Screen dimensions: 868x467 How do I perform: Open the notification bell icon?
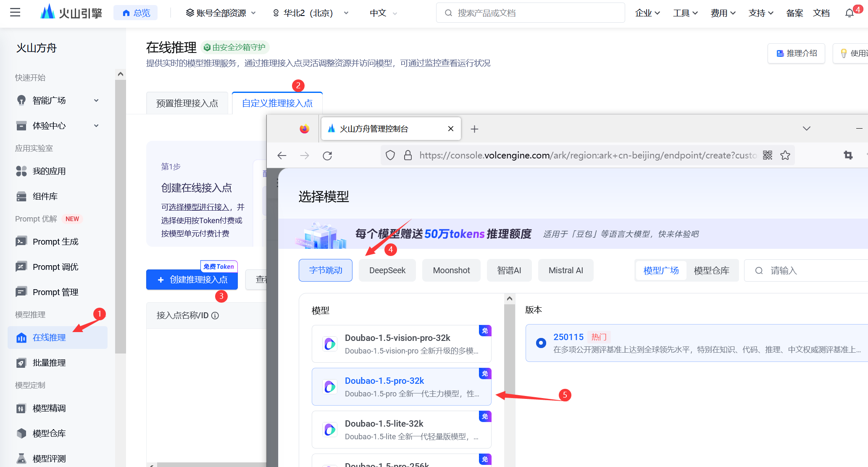pos(850,13)
